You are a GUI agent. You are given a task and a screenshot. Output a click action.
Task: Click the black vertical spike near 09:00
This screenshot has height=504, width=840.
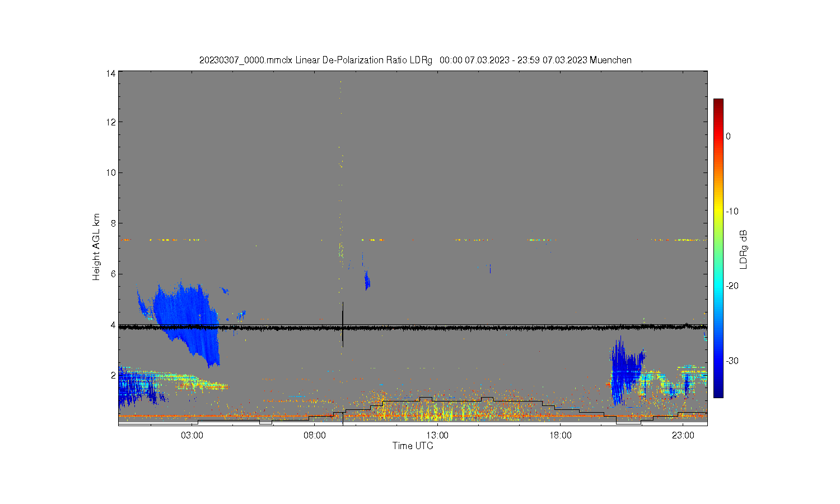[343, 325]
